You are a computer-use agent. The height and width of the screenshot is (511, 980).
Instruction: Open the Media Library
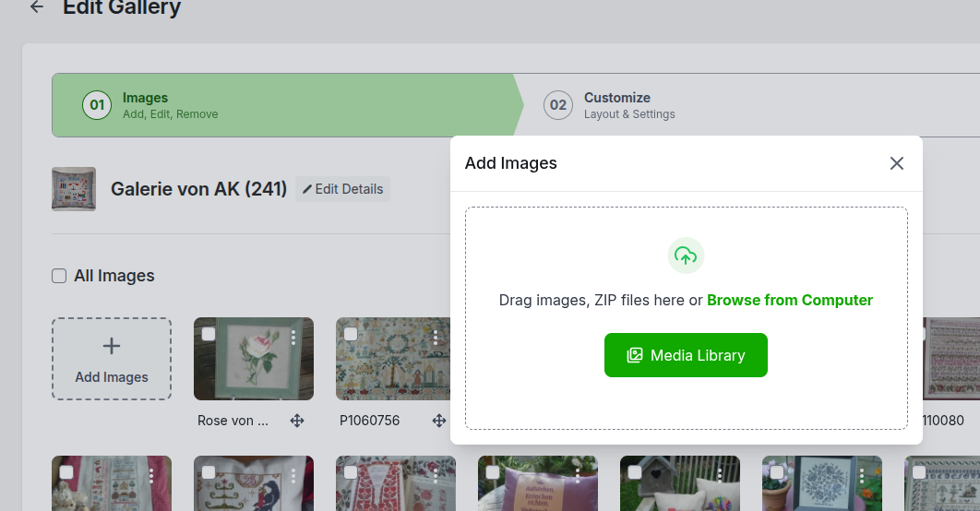pos(686,355)
